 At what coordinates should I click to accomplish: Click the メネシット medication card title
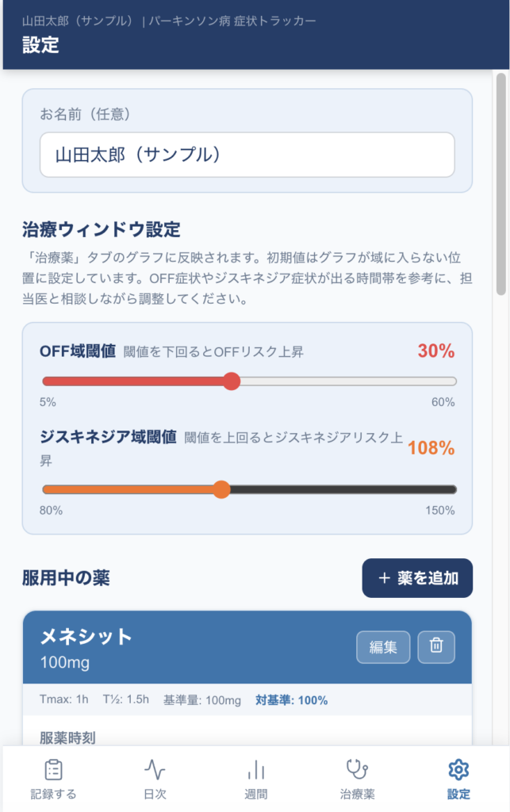(x=86, y=637)
